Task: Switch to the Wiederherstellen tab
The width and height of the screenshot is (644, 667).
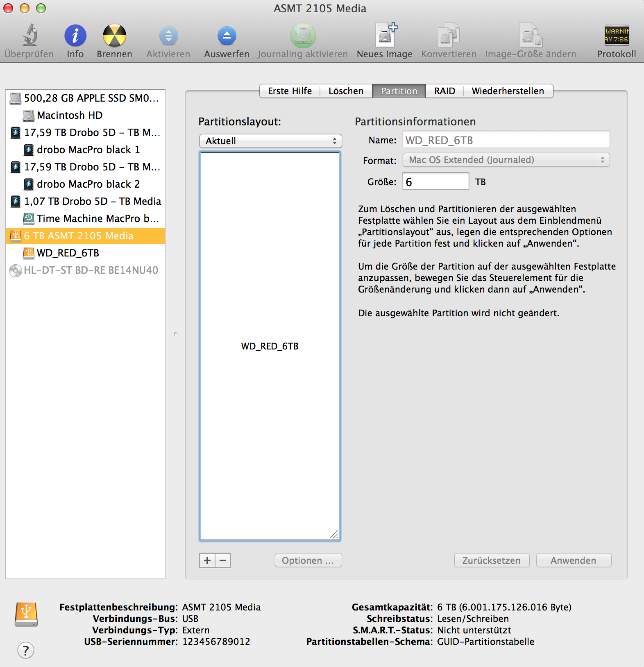Action: pos(508,91)
